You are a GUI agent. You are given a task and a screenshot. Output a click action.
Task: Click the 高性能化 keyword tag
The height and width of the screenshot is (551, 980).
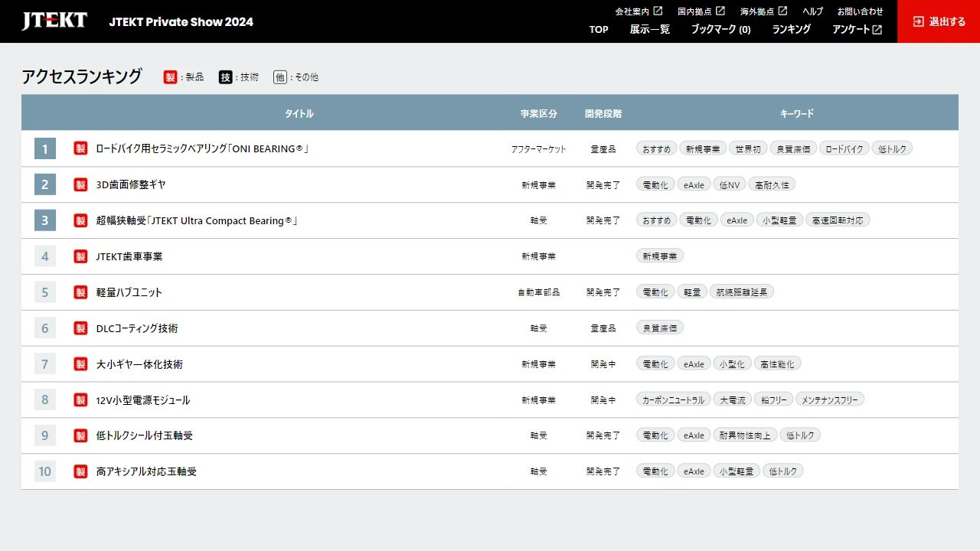(777, 364)
